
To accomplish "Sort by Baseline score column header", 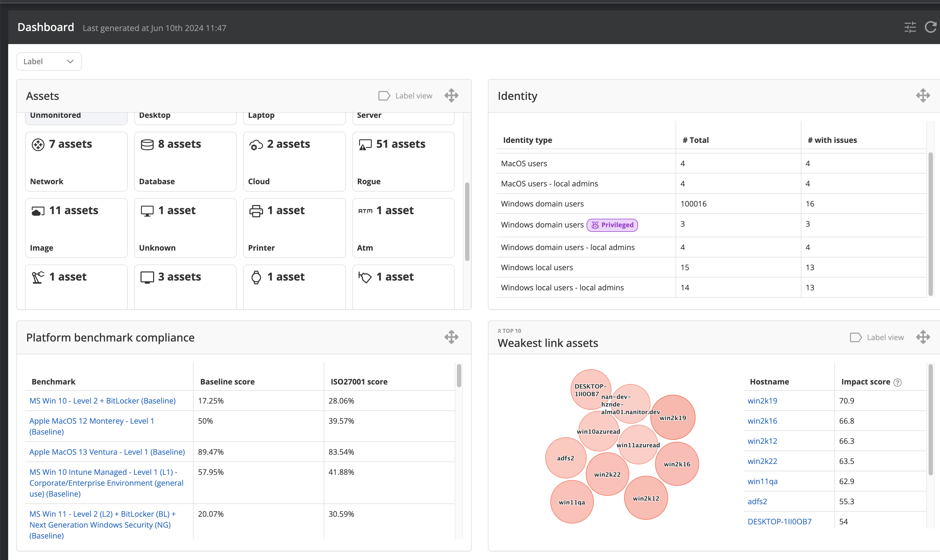I will (227, 381).
